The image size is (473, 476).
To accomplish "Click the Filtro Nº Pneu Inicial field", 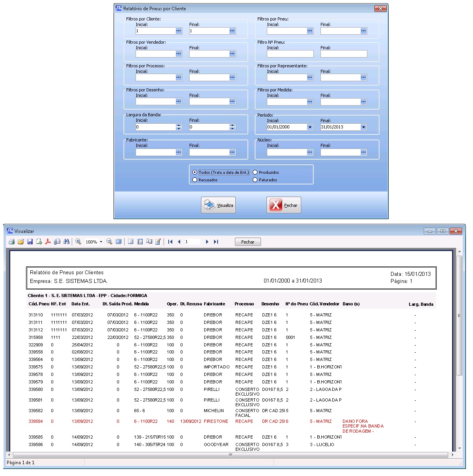I will (290, 54).
